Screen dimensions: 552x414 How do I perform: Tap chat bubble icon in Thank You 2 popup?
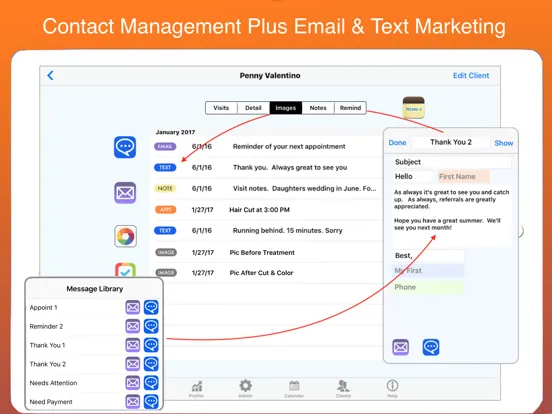(431, 347)
